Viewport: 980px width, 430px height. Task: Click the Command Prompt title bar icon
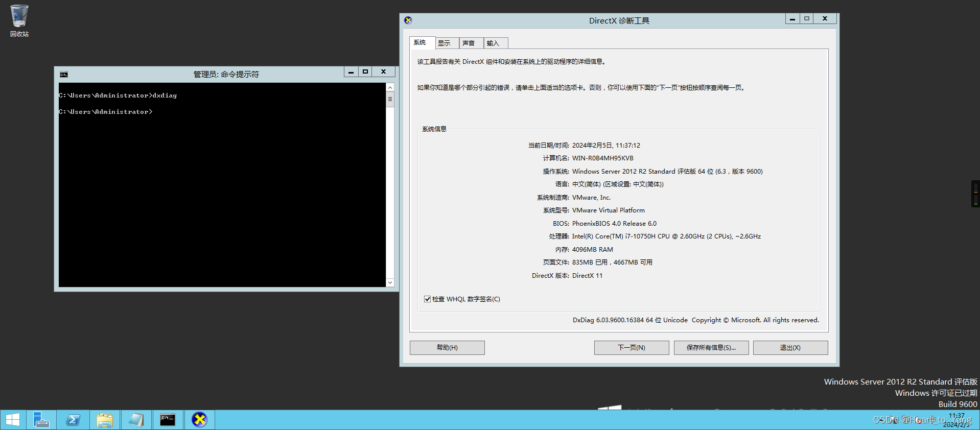(x=64, y=75)
